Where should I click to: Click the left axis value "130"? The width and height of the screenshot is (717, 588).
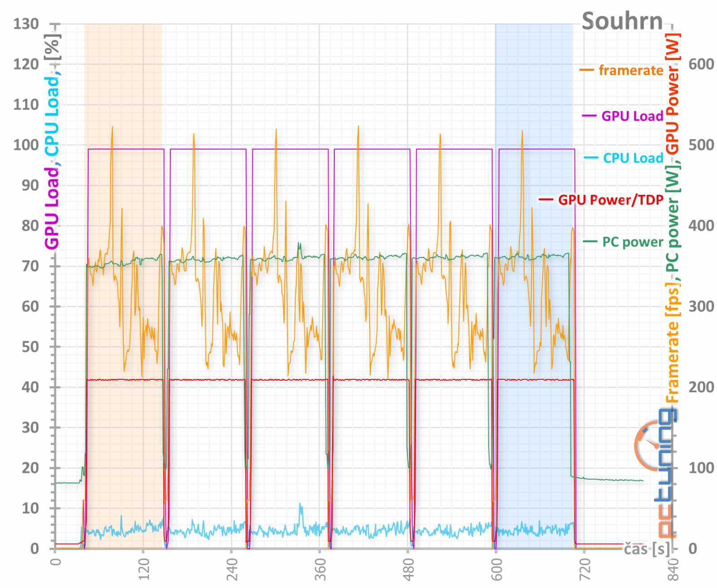point(26,24)
